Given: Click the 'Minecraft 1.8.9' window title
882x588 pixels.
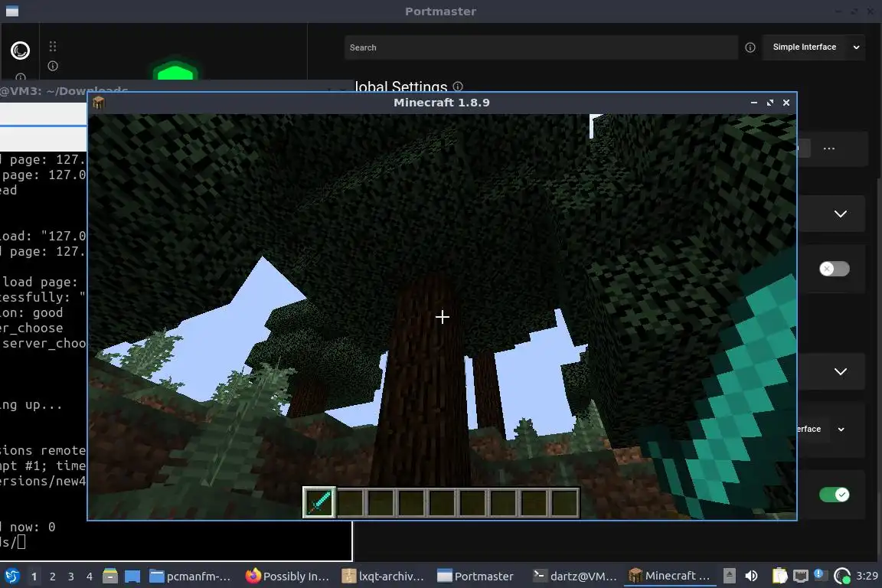Looking at the screenshot, I should (x=442, y=103).
